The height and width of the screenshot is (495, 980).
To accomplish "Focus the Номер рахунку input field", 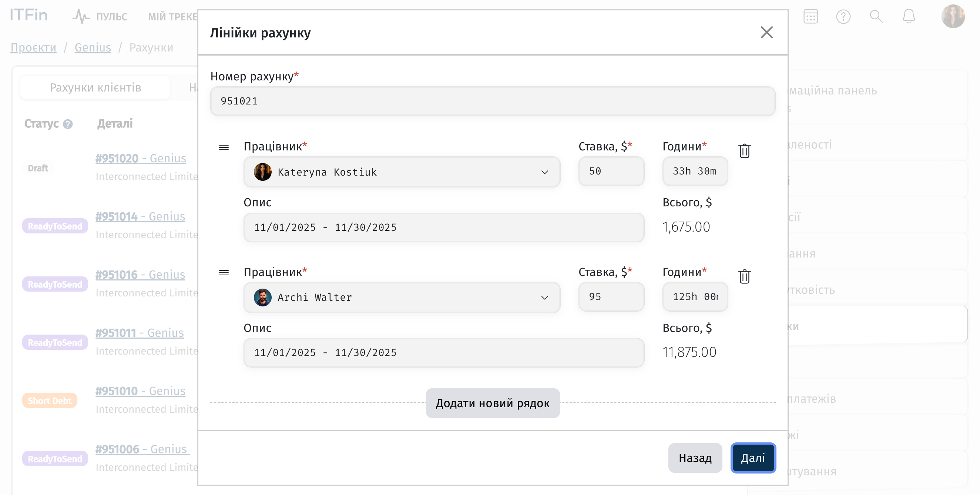I will point(492,101).
